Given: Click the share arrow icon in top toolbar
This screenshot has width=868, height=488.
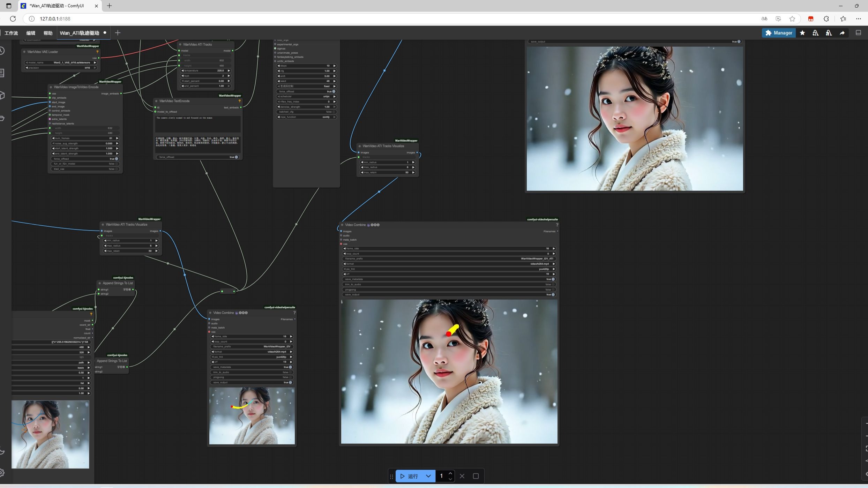Looking at the screenshot, I should click(842, 33).
